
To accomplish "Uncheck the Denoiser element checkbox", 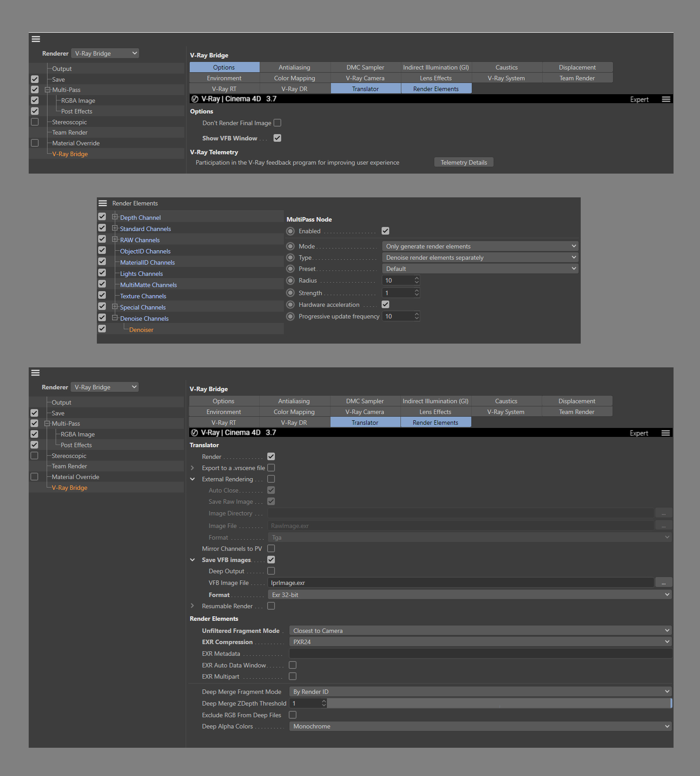I will click(102, 328).
